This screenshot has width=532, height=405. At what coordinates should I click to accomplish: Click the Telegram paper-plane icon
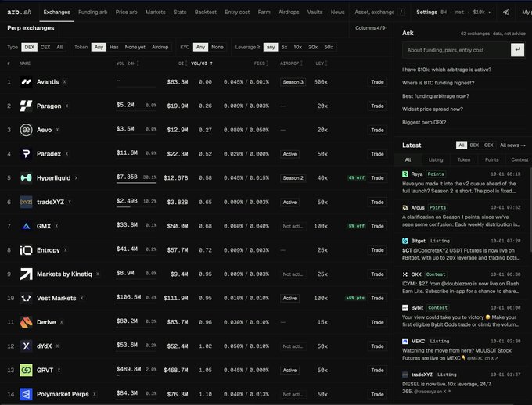(x=506, y=12)
